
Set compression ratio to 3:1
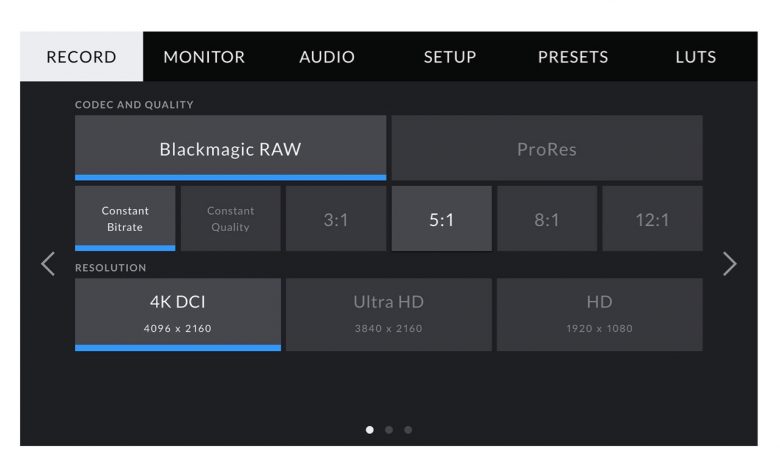(x=336, y=219)
